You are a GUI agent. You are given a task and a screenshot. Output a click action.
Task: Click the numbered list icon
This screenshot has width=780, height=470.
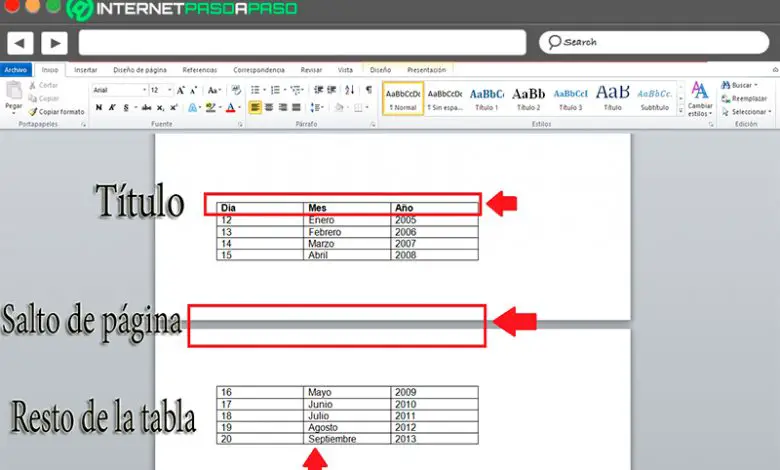[x=275, y=90]
